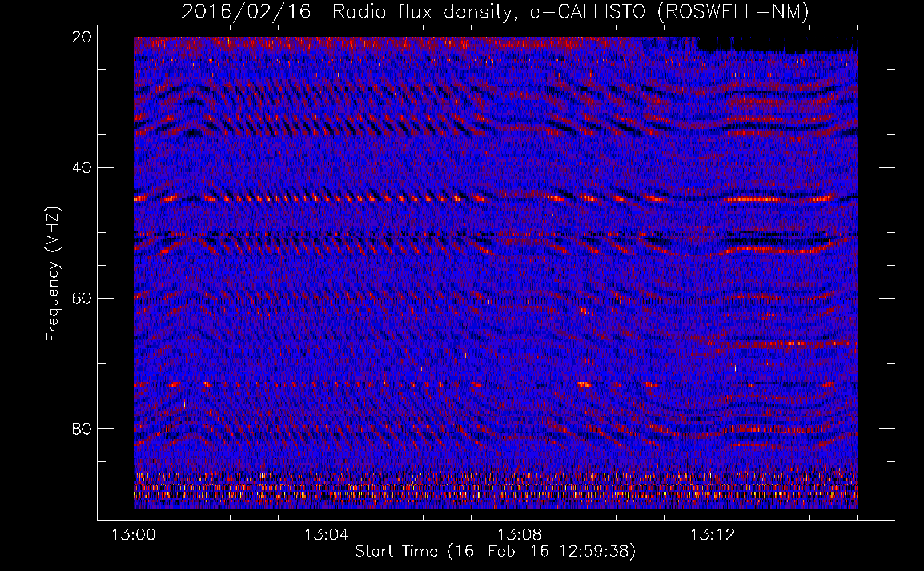Click the plot title mentioning e-CALLISTO ROSWELL-NM

coord(495,12)
